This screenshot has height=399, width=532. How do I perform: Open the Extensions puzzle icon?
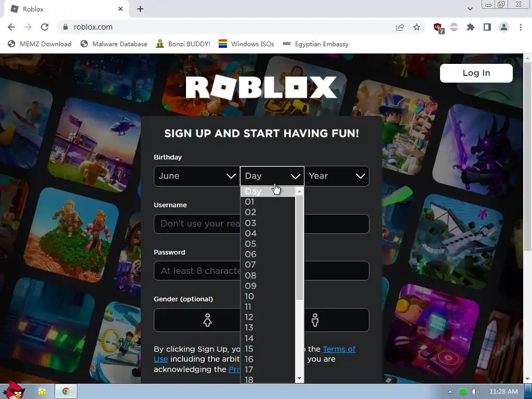point(471,27)
